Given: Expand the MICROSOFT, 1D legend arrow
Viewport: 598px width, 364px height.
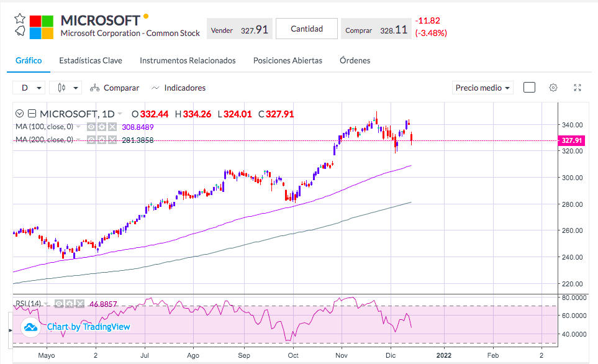Looking at the screenshot, I should click(x=120, y=114).
